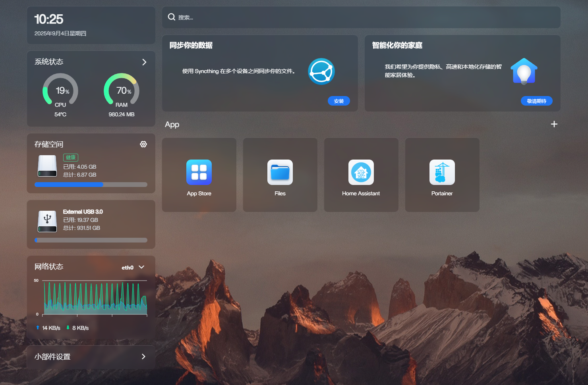This screenshot has width=588, height=385.
Task: Click the 系统状态 heading
Action: [49, 62]
